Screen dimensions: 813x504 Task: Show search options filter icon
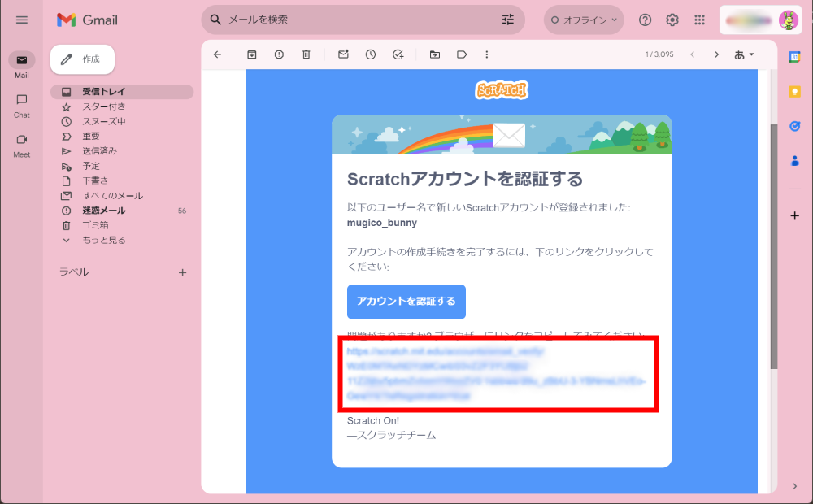(507, 20)
